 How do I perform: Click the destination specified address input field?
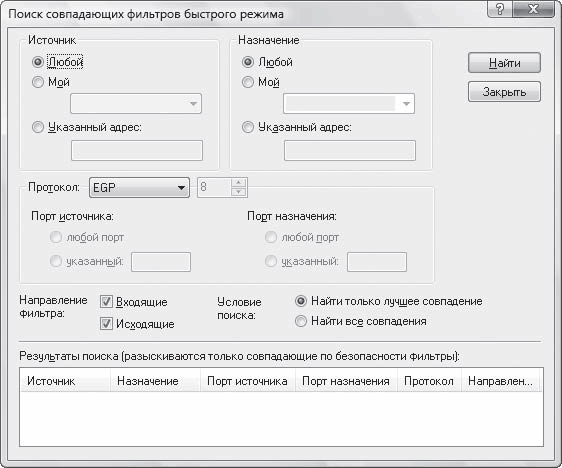[x=350, y=151]
